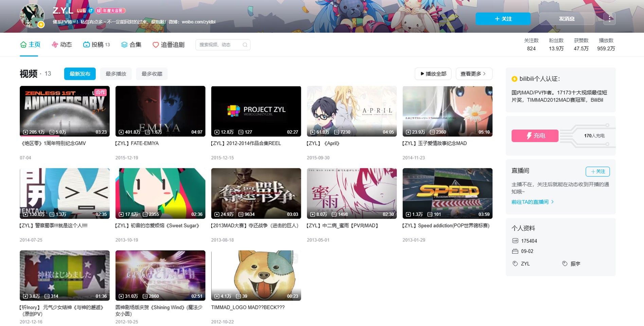The height and width of the screenshot is (326, 644).
Task: Click the 170人充电 supporters text
Action: pos(594,136)
